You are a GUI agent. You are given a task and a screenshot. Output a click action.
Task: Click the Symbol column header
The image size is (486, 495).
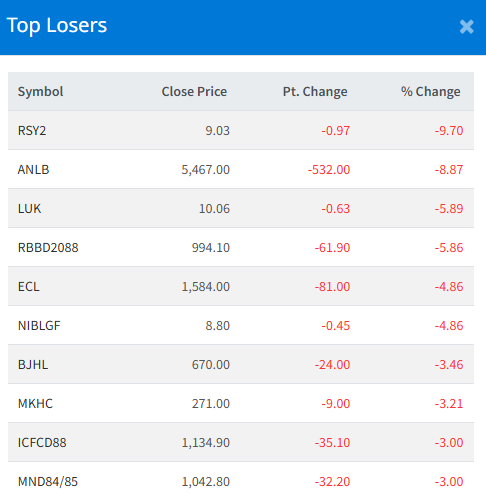(x=40, y=92)
